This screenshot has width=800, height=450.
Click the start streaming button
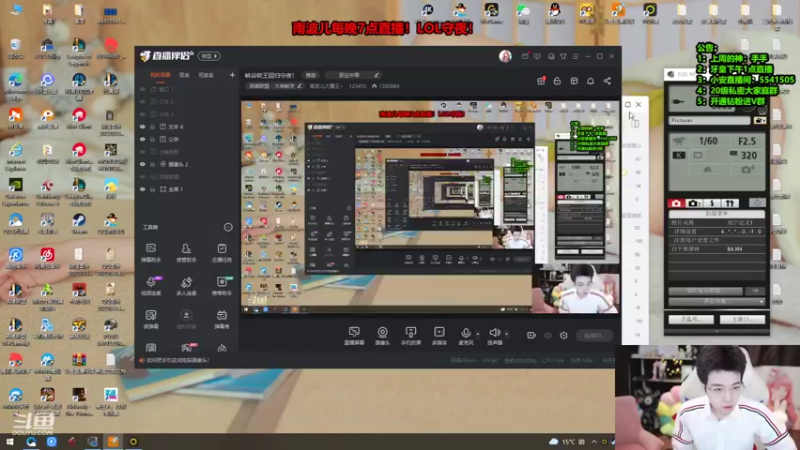594,336
